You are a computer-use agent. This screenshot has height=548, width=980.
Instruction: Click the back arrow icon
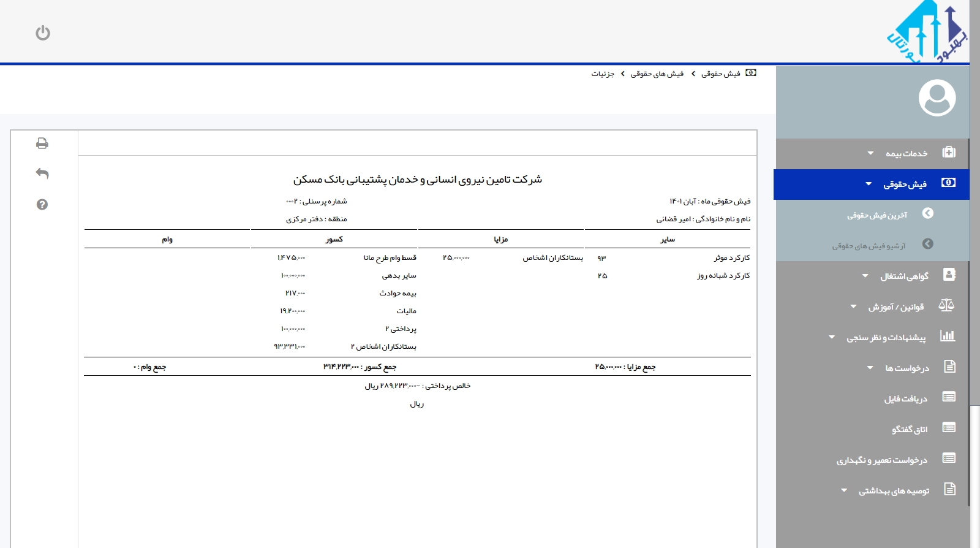[x=42, y=173]
